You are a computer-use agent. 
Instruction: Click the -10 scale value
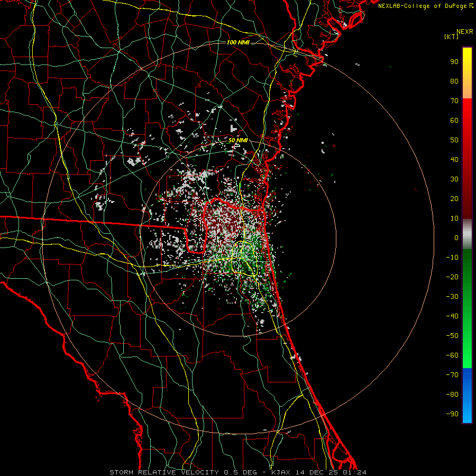[x=452, y=258]
